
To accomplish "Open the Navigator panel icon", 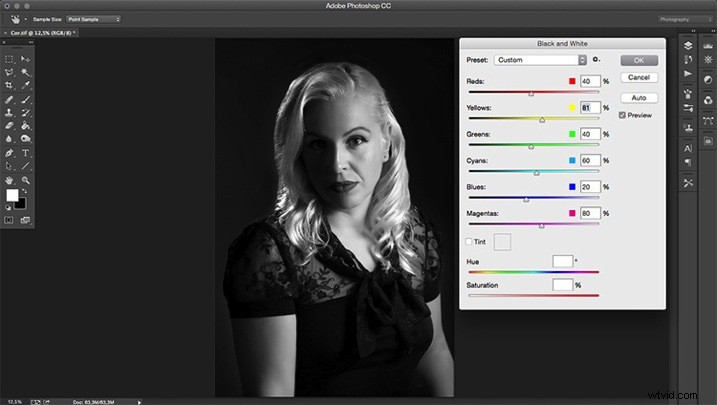I will [708, 59].
